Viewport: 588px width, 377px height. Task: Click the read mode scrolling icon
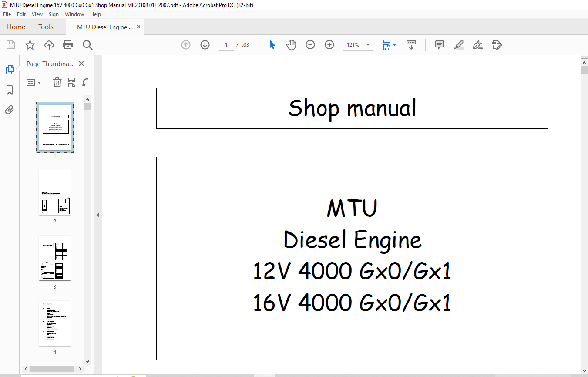tap(411, 45)
